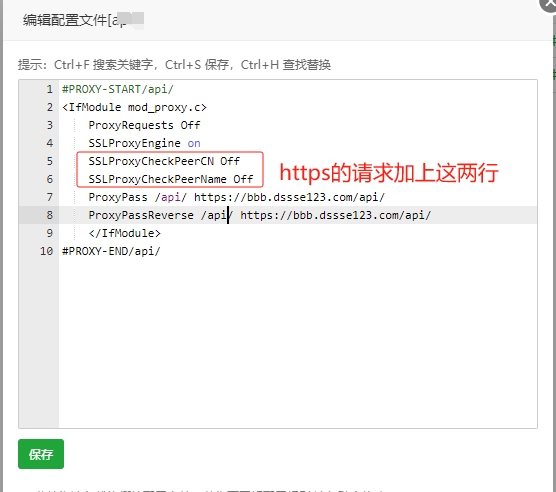Click line number 10 in gutter
556x492 pixels.
pyautogui.click(x=46, y=251)
